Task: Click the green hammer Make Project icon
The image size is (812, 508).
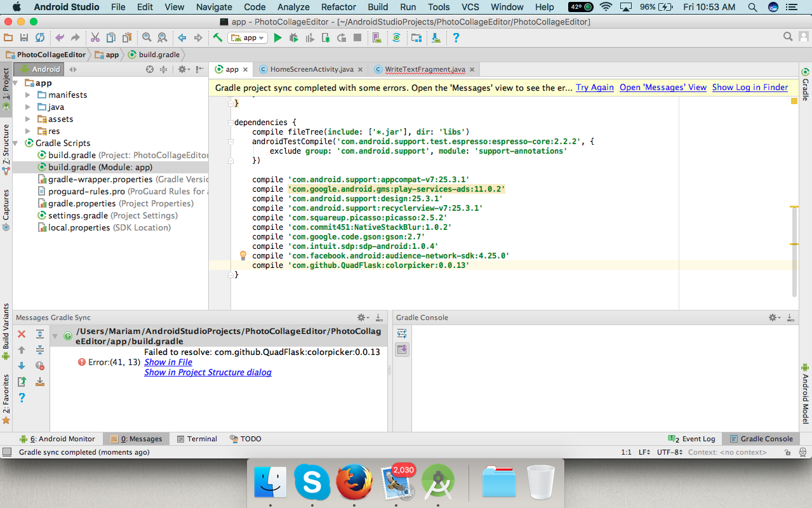Action: coord(218,38)
